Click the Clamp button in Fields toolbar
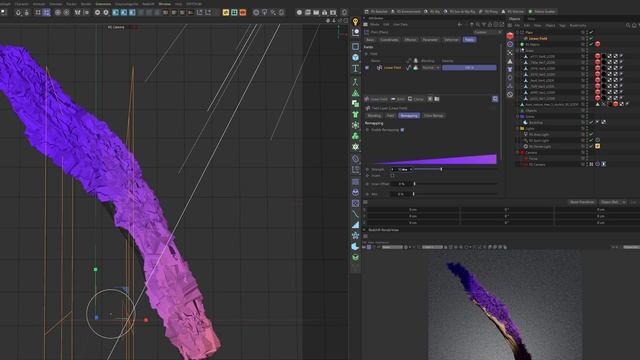The height and width of the screenshot is (360, 640). [416, 99]
